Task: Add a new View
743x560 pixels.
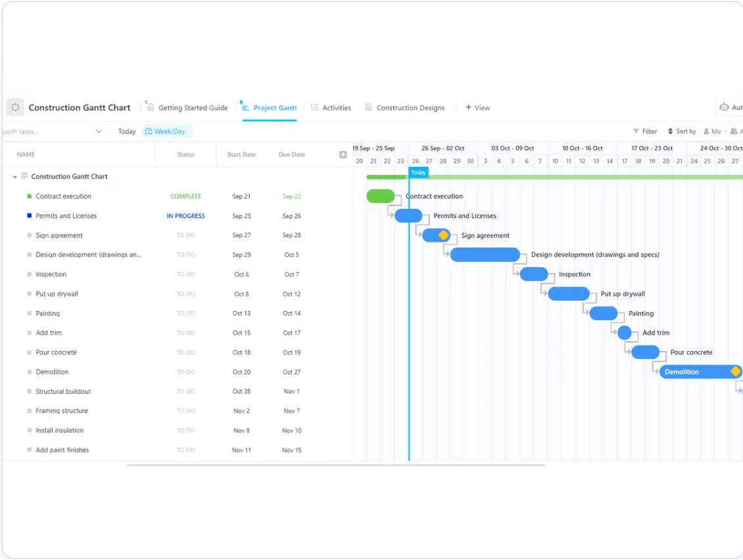Action: (477, 108)
